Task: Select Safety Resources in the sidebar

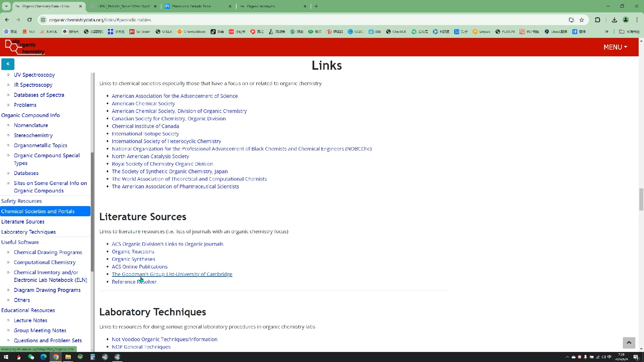Action: point(21,201)
